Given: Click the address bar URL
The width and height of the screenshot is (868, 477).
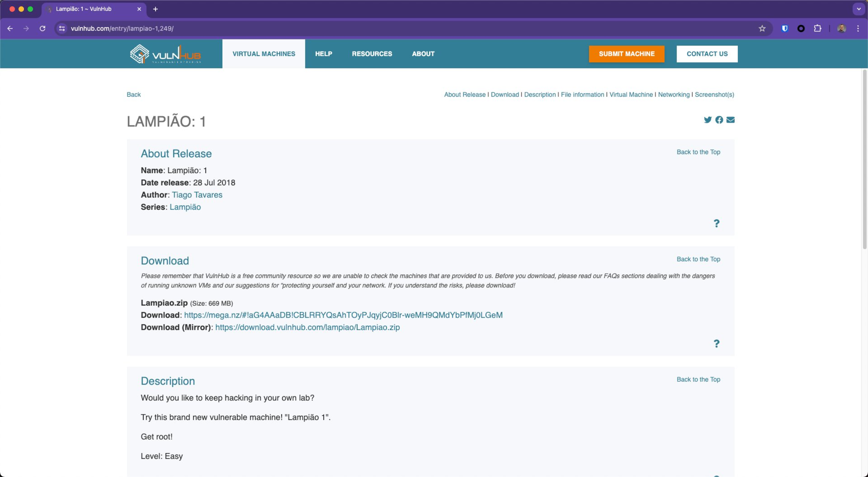Looking at the screenshot, I should pos(122,29).
